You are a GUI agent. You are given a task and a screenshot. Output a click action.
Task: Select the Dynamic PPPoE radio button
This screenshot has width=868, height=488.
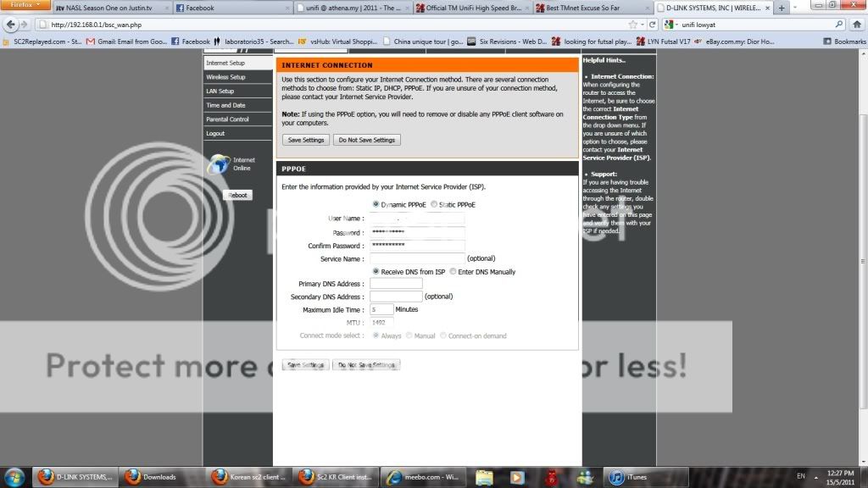click(x=376, y=204)
